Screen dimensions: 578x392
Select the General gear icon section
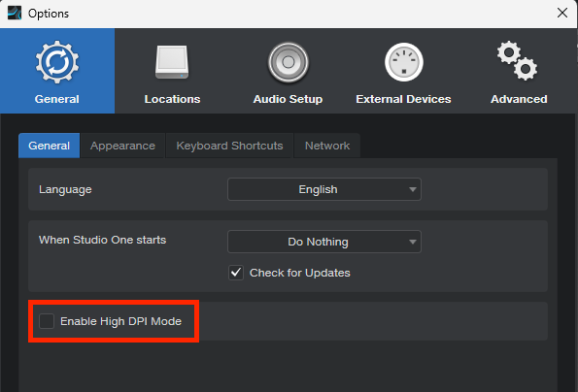pyautogui.click(x=57, y=71)
